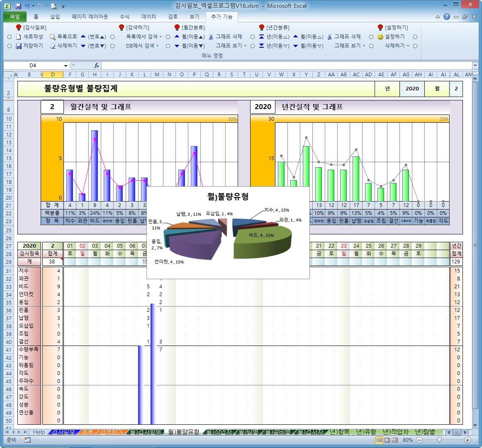Click the red bulb icon beside [검색하기]

(122, 28)
